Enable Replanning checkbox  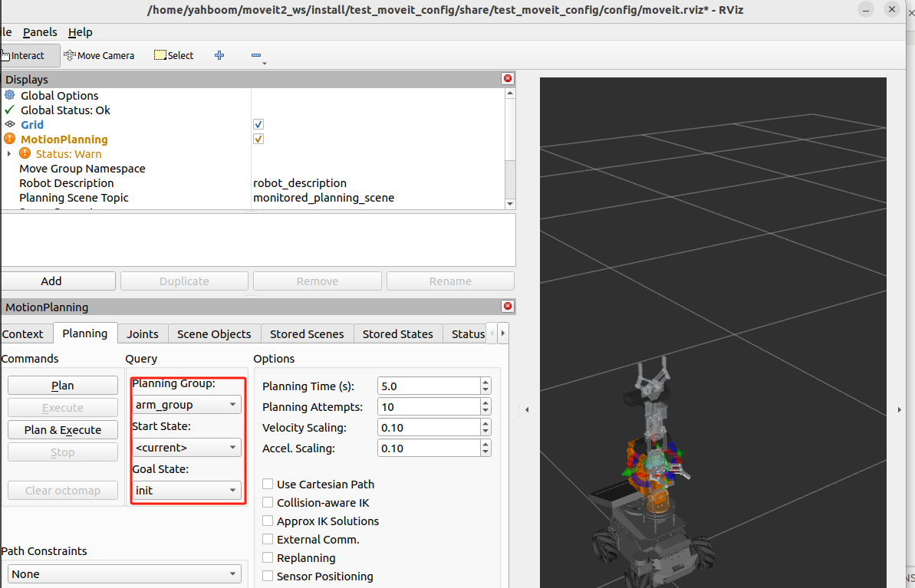pyautogui.click(x=268, y=557)
